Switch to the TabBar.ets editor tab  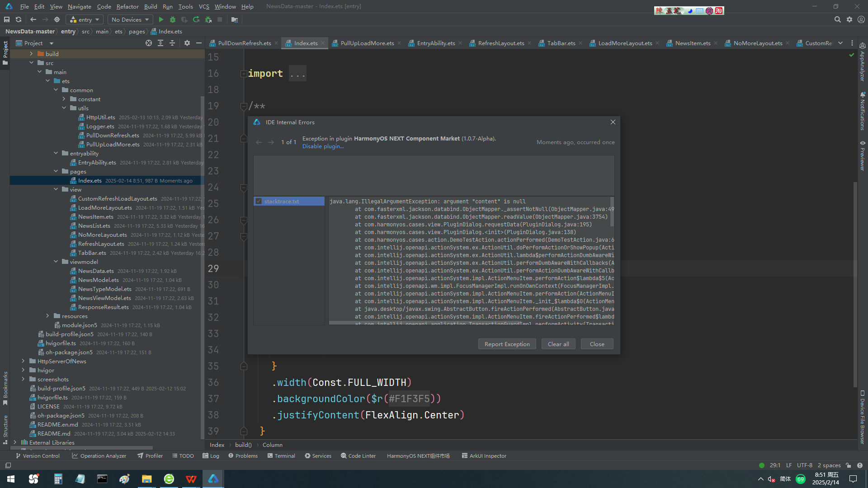(x=561, y=43)
